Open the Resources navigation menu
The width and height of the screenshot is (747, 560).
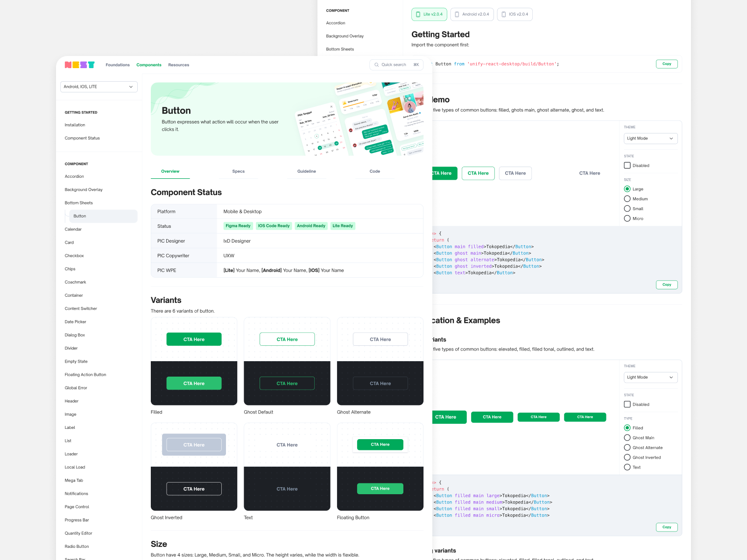[x=178, y=64]
